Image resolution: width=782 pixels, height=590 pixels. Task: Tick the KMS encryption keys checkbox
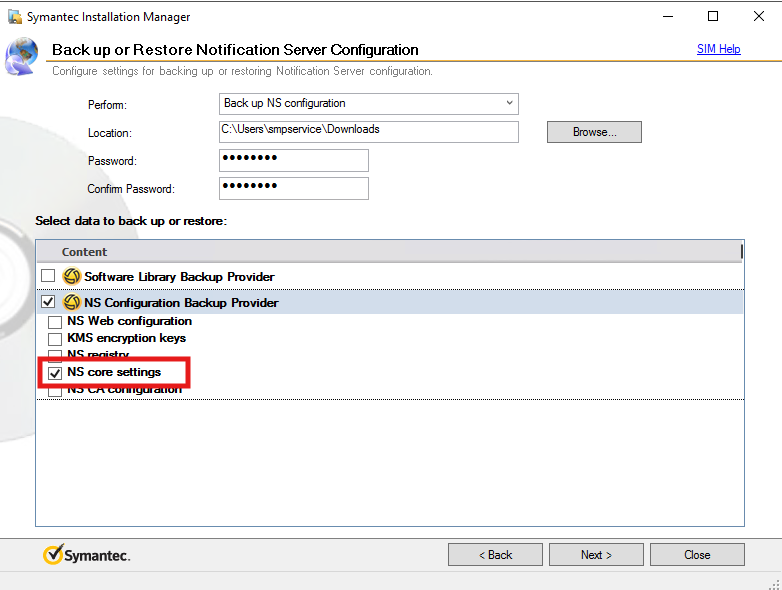coord(55,339)
